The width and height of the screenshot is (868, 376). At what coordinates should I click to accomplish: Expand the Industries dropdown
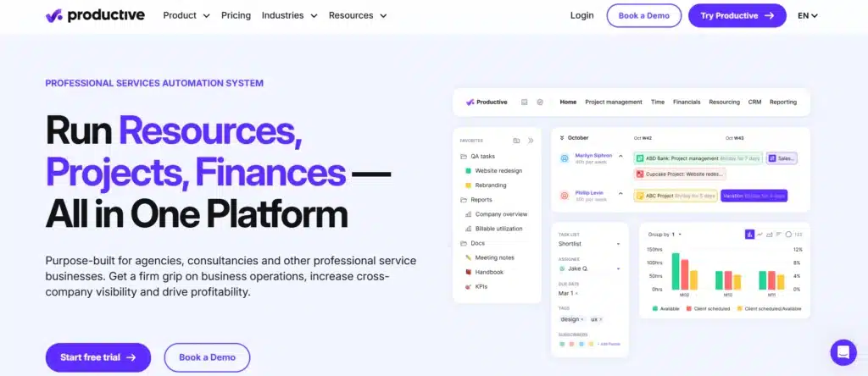pyautogui.click(x=290, y=15)
